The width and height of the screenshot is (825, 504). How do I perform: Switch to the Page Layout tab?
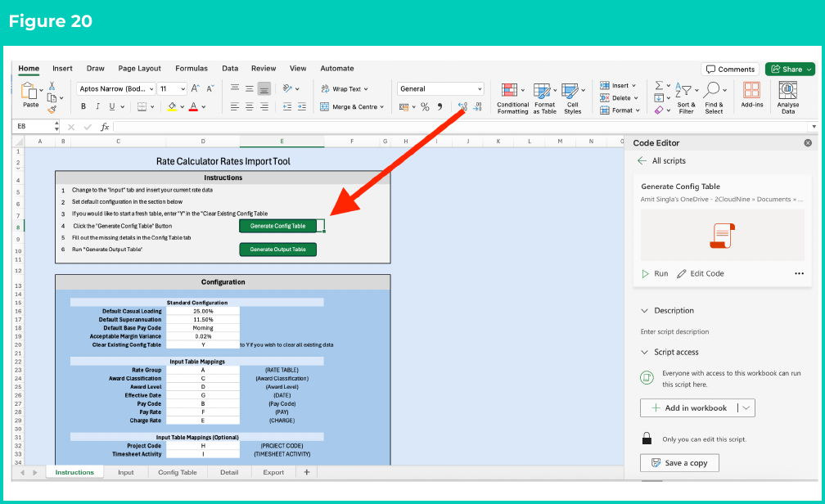pyautogui.click(x=139, y=69)
